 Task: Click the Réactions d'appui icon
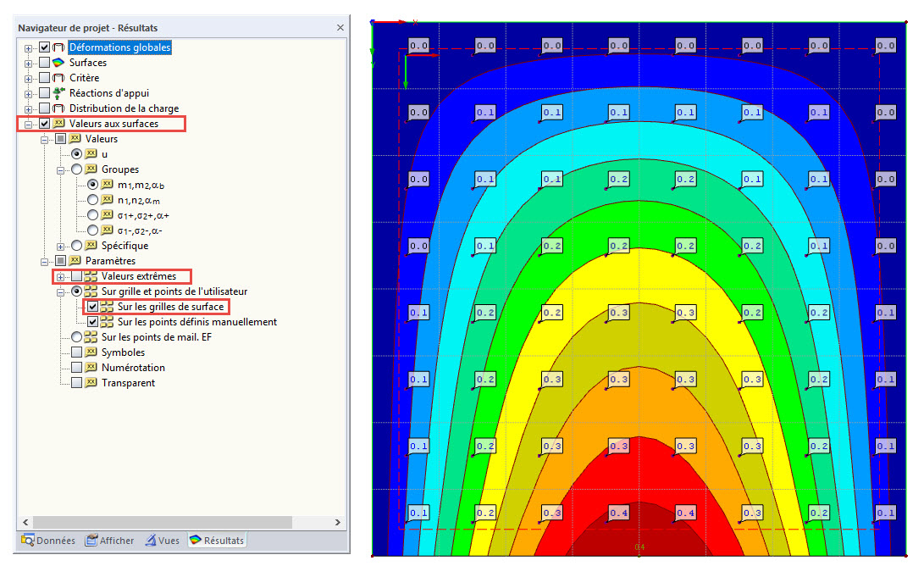point(58,93)
